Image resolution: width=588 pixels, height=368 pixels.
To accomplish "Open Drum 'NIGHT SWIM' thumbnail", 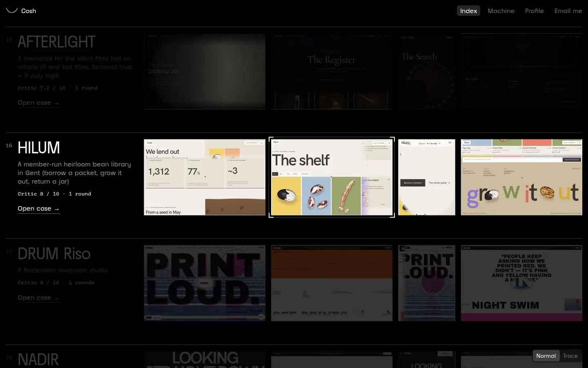I will (521, 283).
